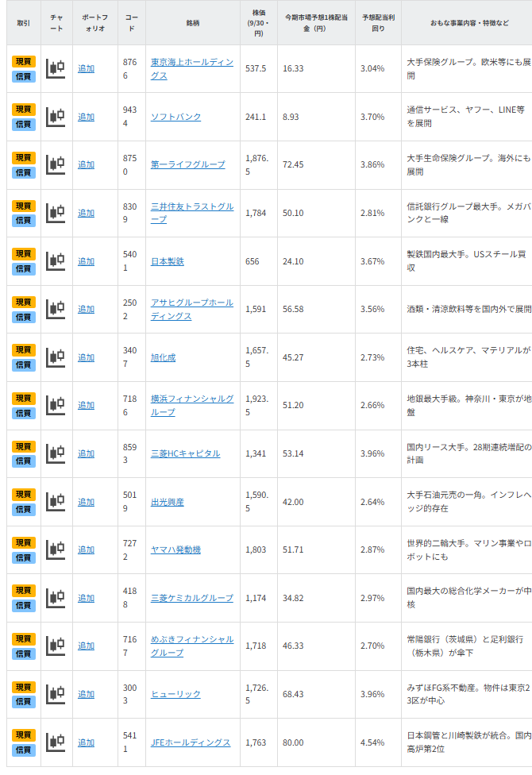
Task: Click 信買 button for 東京海上ホールディングス
Action: coord(24,76)
